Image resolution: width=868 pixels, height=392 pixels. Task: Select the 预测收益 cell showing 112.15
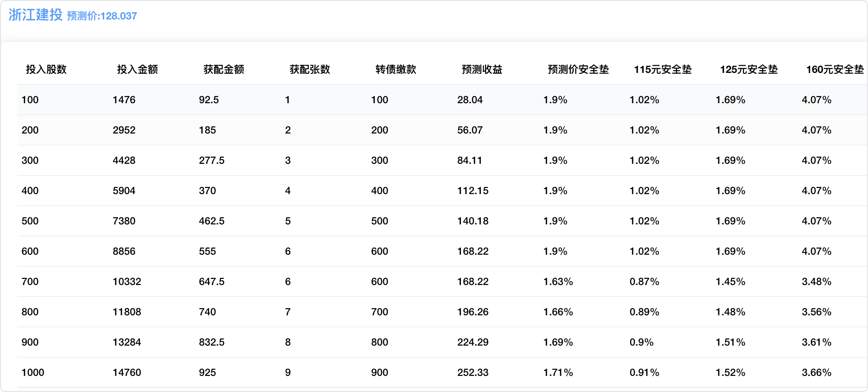coord(472,191)
